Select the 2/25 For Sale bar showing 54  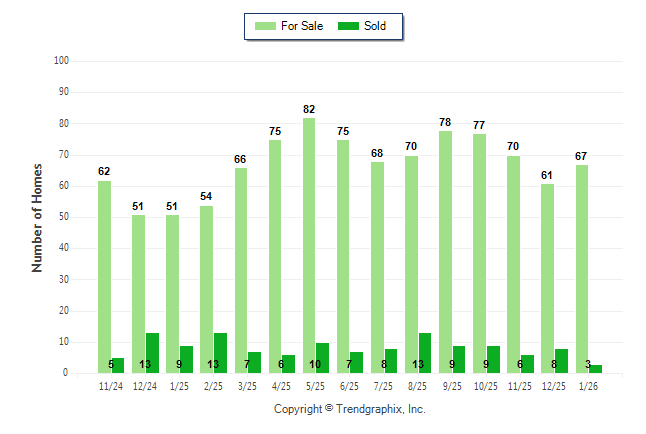pos(206,289)
